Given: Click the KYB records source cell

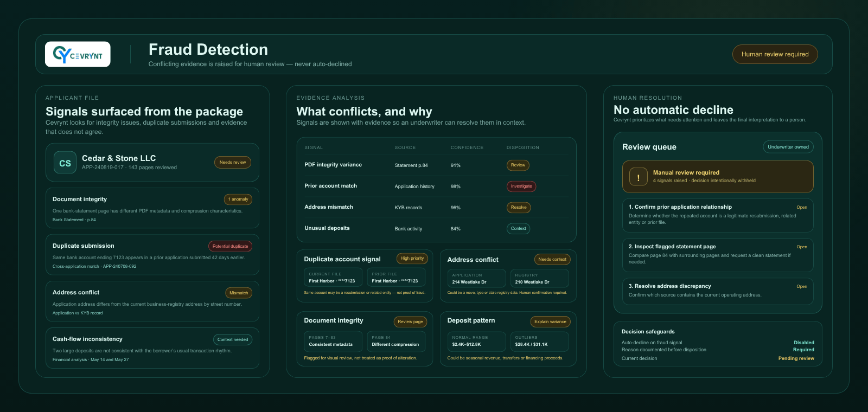Looking at the screenshot, I should 409,208.
